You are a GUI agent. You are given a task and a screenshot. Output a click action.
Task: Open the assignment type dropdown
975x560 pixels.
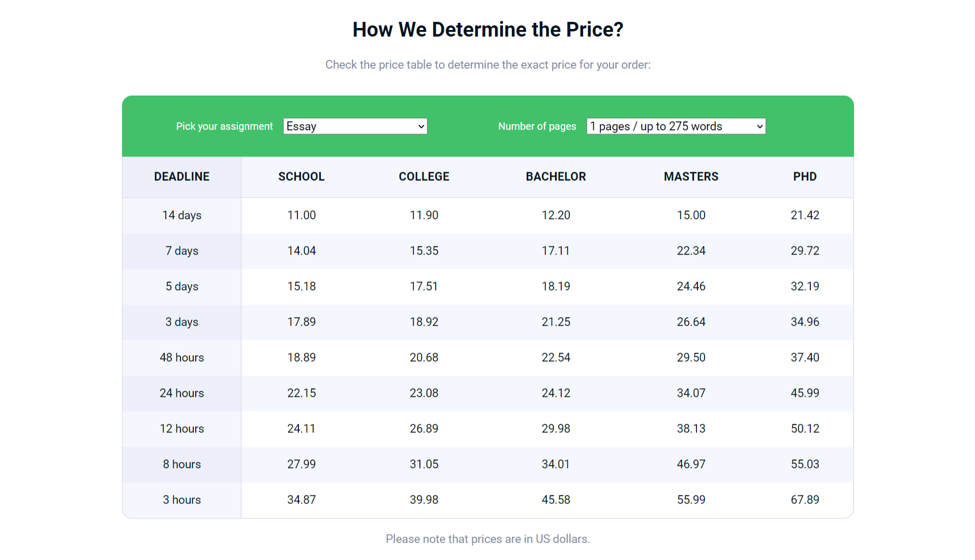click(x=354, y=126)
